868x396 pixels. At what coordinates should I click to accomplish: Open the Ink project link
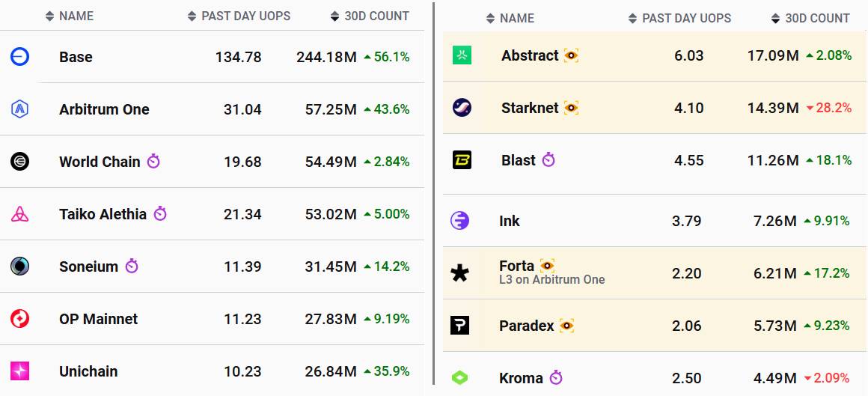click(510, 221)
